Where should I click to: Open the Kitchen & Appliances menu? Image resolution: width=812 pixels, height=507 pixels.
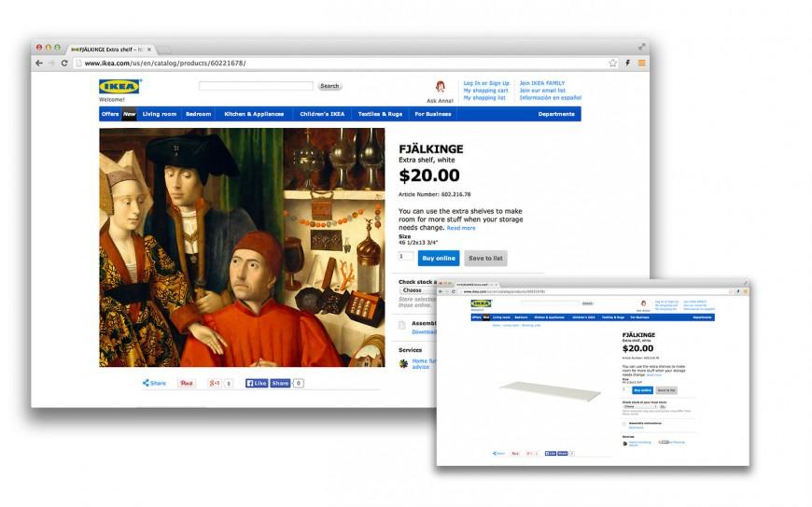pos(254,114)
